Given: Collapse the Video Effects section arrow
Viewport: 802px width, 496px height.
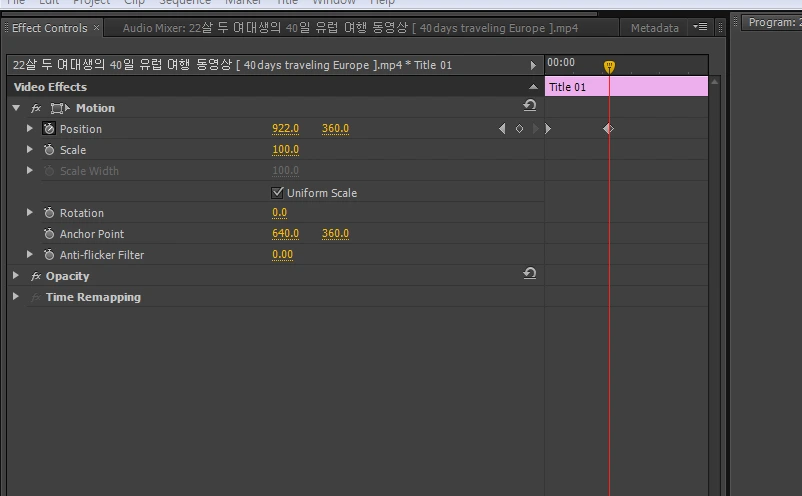Looking at the screenshot, I should 533,87.
